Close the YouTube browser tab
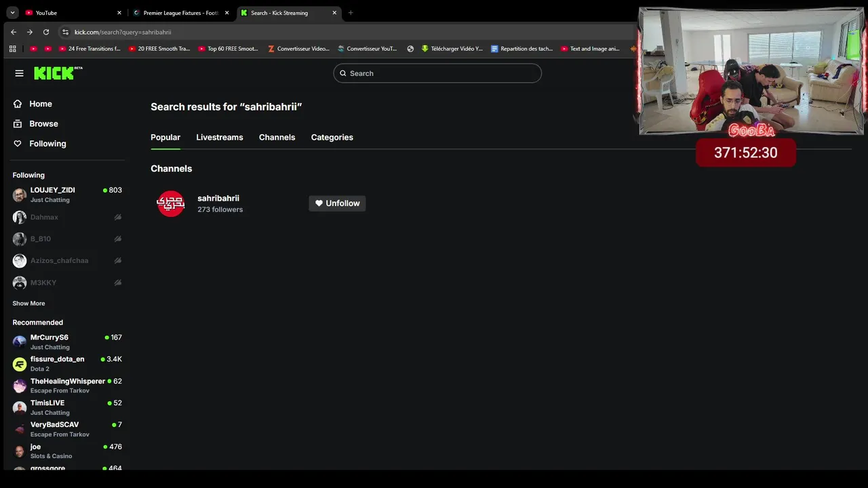This screenshot has height=488, width=868. (119, 13)
